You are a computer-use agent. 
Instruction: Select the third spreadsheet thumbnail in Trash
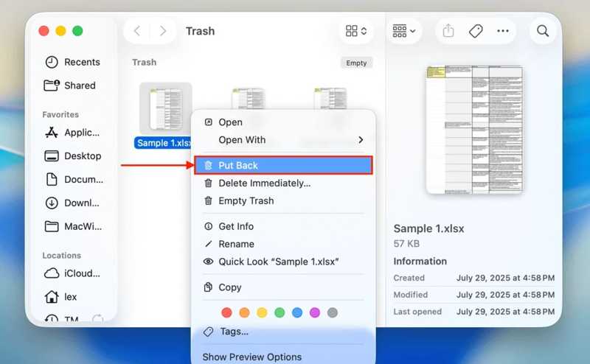coord(330,99)
